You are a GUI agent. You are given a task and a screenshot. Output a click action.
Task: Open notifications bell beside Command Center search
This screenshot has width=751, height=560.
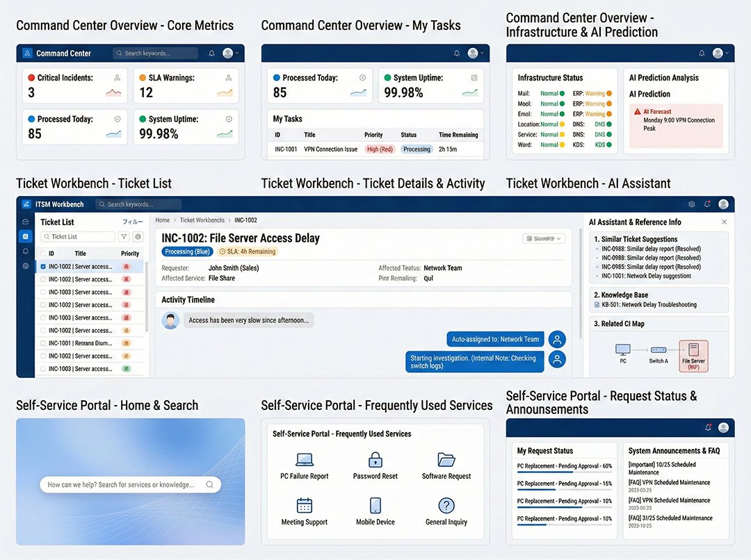(211, 53)
